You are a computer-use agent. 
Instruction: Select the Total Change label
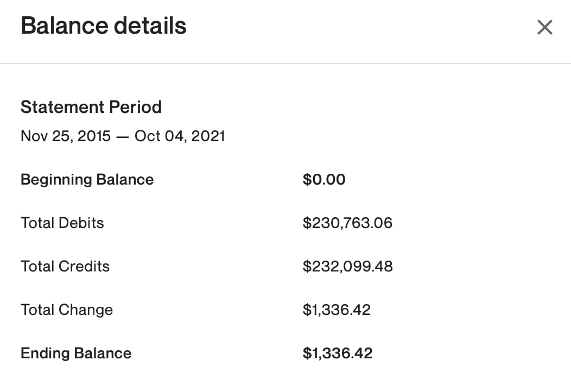coord(67,310)
